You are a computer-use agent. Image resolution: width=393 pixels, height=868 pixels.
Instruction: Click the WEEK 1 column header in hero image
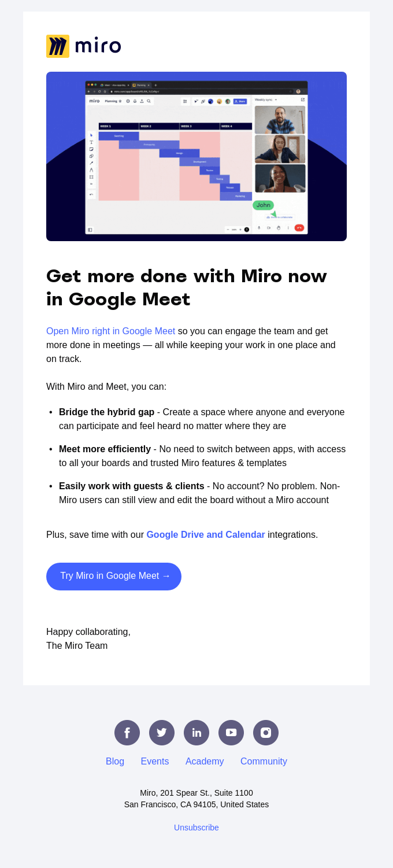click(x=118, y=126)
